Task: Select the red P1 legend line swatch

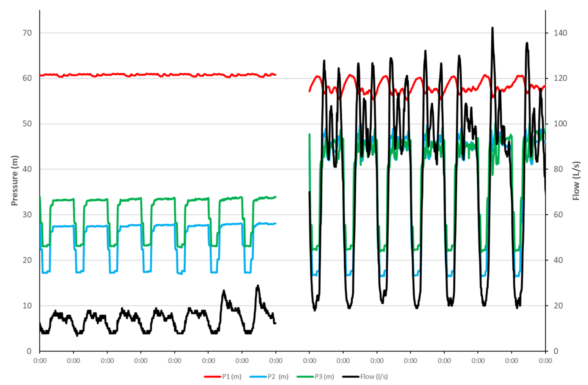Action: (x=212, y=377)
